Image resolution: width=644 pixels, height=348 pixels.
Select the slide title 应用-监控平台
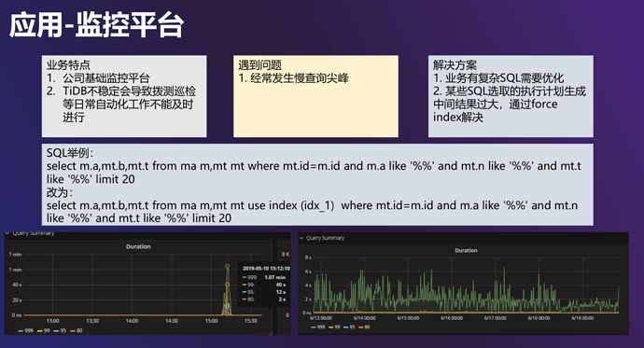pos(96,25)
